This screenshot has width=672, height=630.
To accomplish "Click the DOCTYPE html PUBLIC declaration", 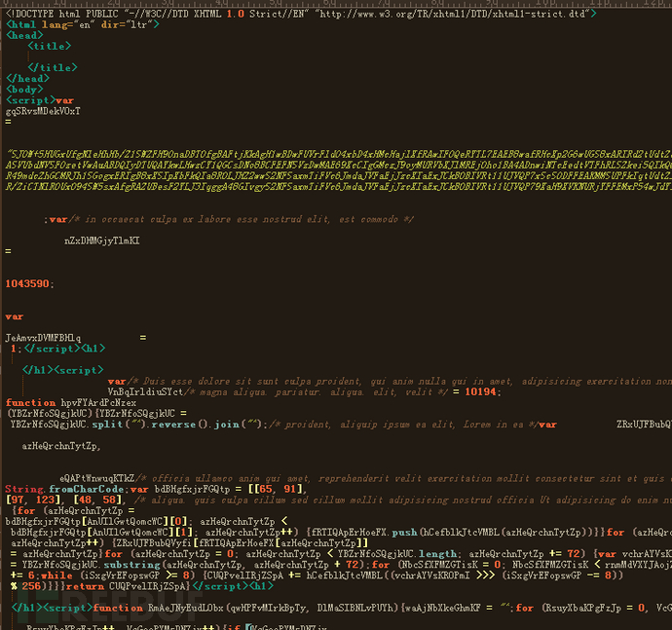I will tap(301, 14).
